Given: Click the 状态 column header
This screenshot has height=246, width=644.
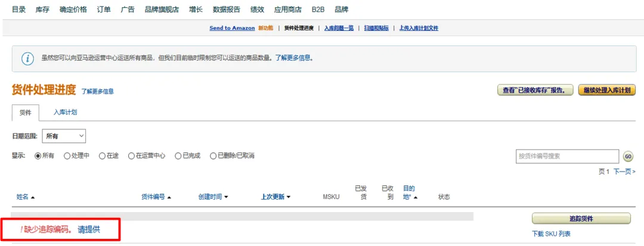Looking at the screenshot, I should point(444,197).
